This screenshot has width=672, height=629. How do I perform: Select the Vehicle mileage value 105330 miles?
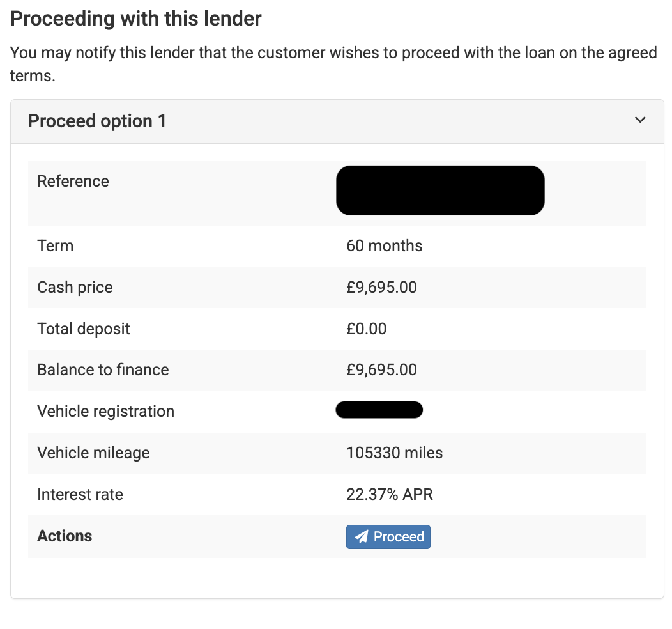pos(394,453)
